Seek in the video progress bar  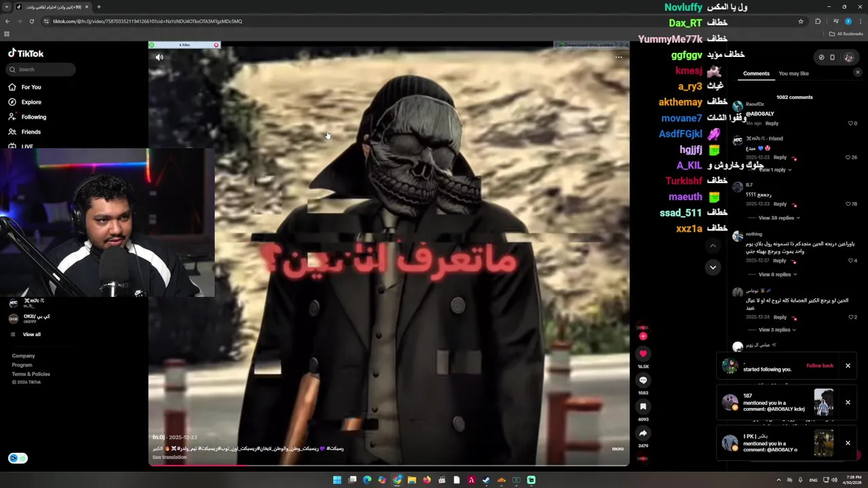(x=389, y=465)
